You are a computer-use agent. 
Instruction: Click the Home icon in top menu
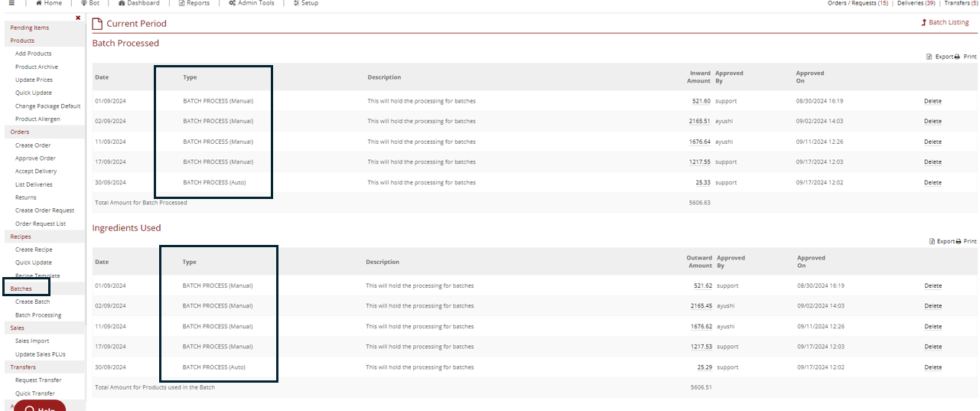point(38,3)
